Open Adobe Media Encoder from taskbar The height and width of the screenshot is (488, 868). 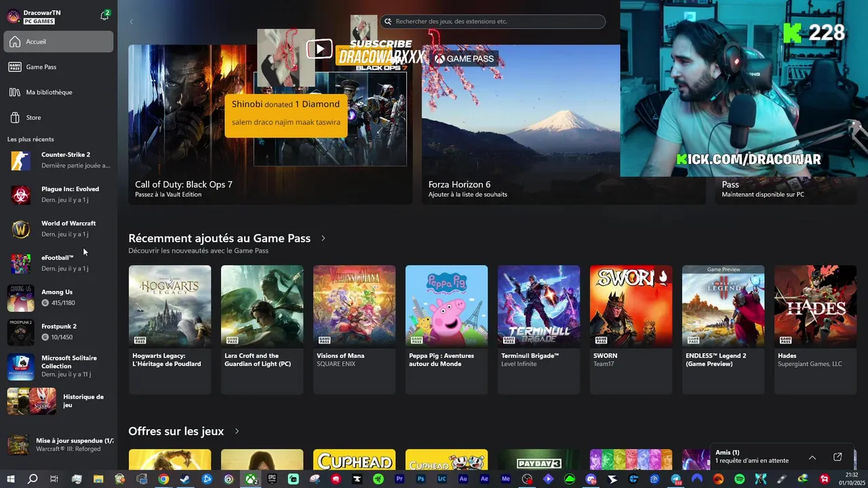pos(506,479)
